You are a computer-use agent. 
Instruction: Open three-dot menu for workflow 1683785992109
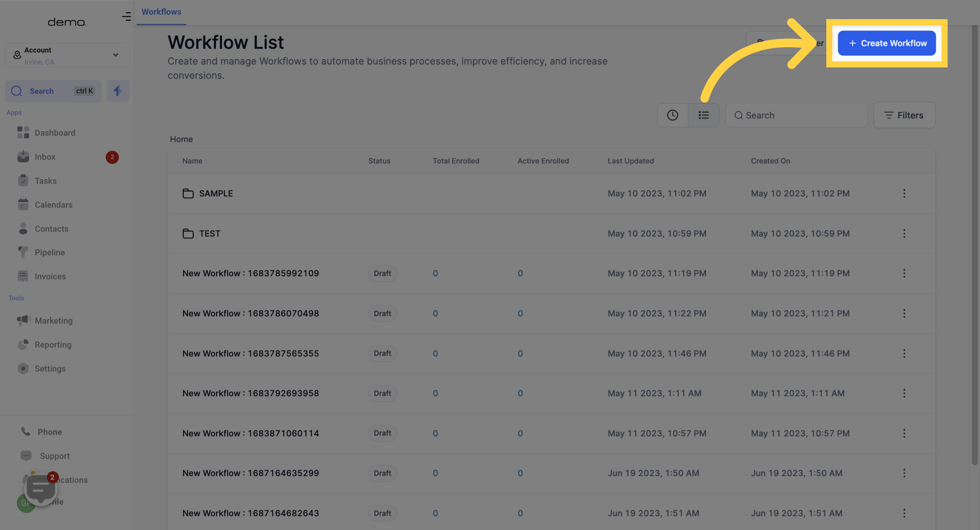(x=904, y=273)
